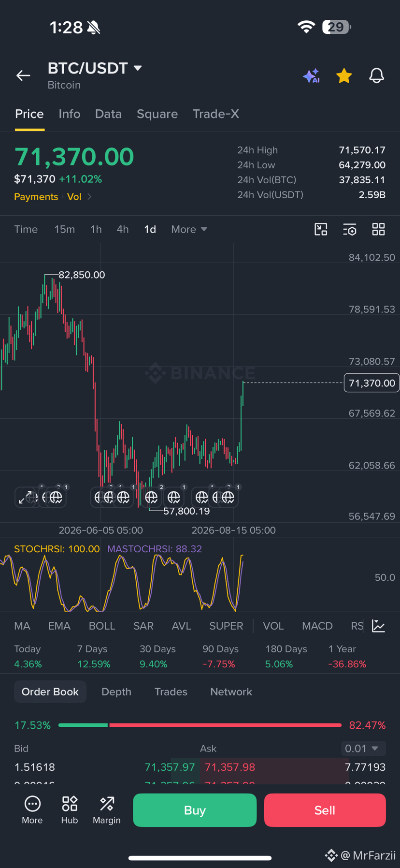Select the 15m chart interval
Image resolution: width=400 pixels, height=868 pixels.
[x=64, y=229]
